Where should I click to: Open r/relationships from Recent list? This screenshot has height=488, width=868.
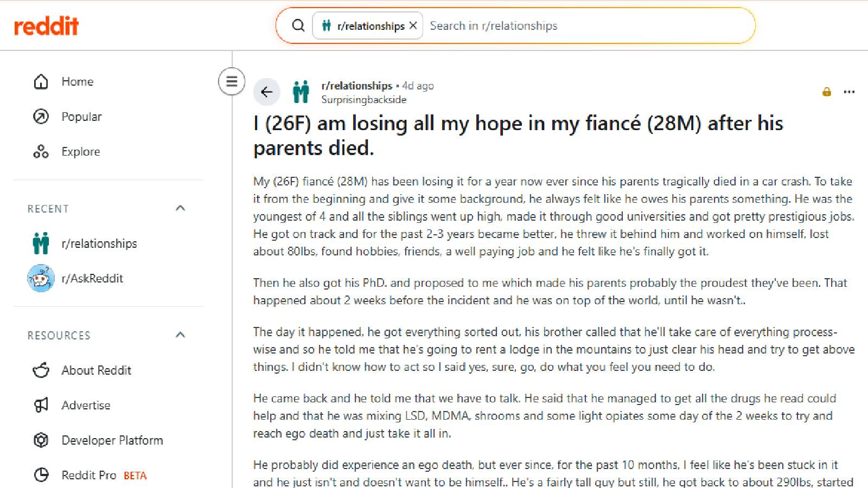click(99, 243)
